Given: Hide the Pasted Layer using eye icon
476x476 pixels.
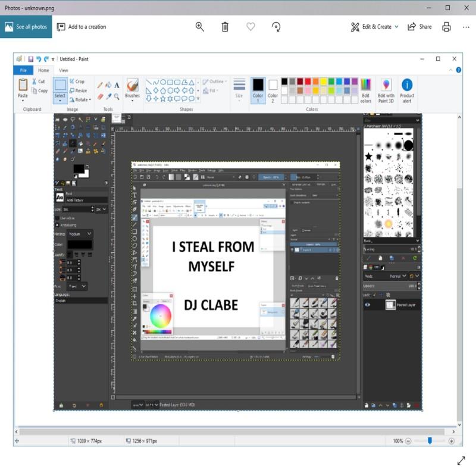Looking at the screenshot, I should pyautogui.click(x=368, y=305).
